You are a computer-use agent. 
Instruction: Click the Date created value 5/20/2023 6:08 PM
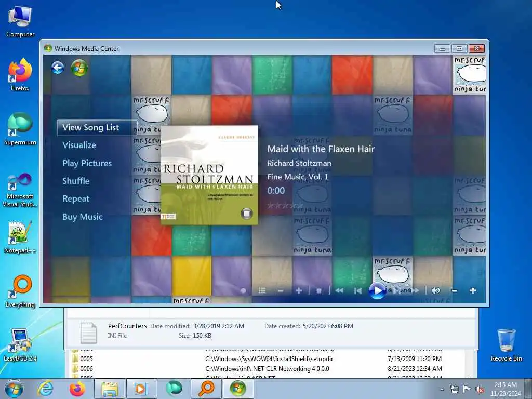(328, 326)
